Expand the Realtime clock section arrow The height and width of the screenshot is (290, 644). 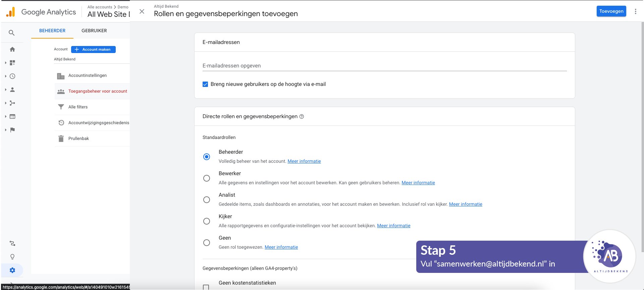click(x=6, y=76)
